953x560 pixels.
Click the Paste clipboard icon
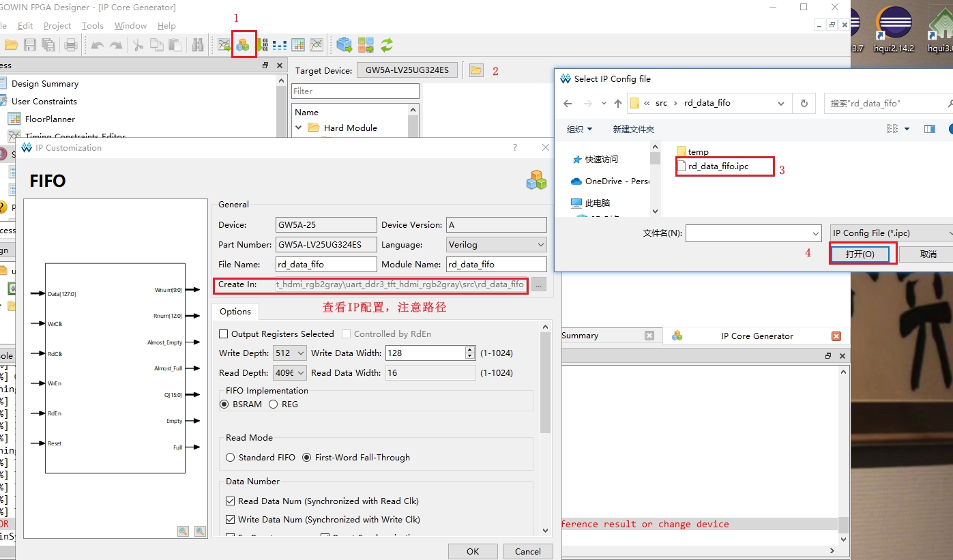point(175,45)
